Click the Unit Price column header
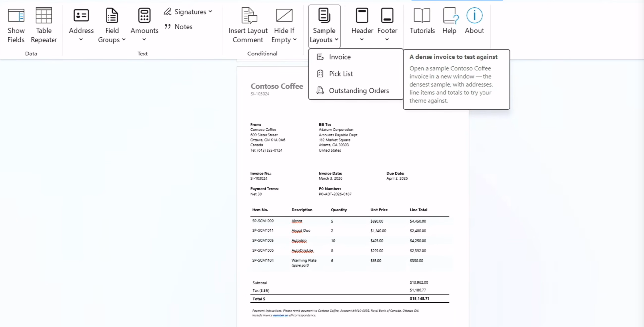The width and height of the screenshot is (644, 327). pyautogui.click(x=379, y=210)
